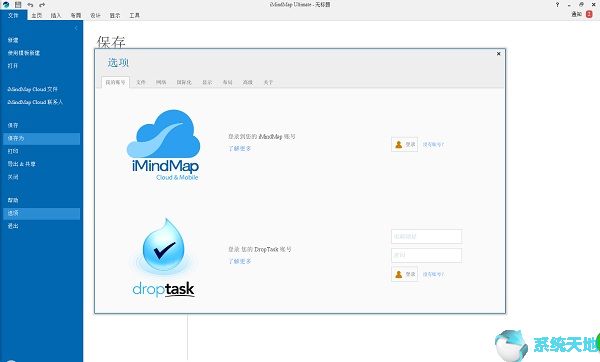Click 了解更多 link under DropTask account
The image size is (600, 362).
[240, 261]
